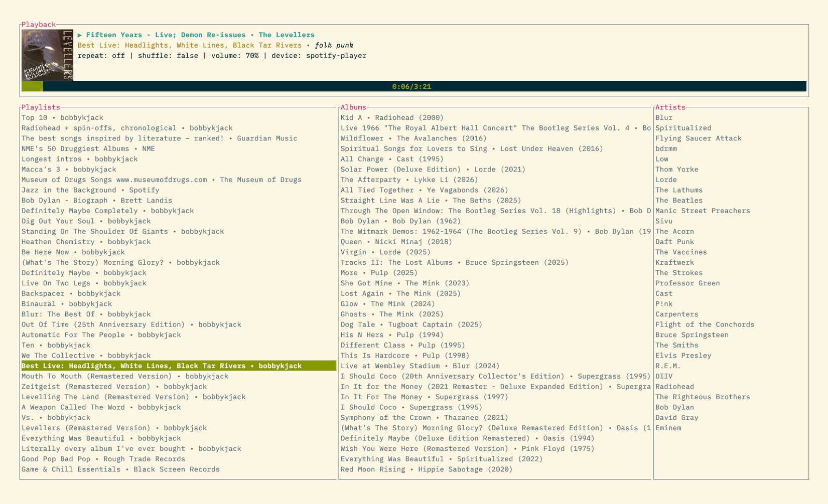828x504 pixels.
Task: Open 'More • Pulp (2025)' album
Action: point(379,273)
